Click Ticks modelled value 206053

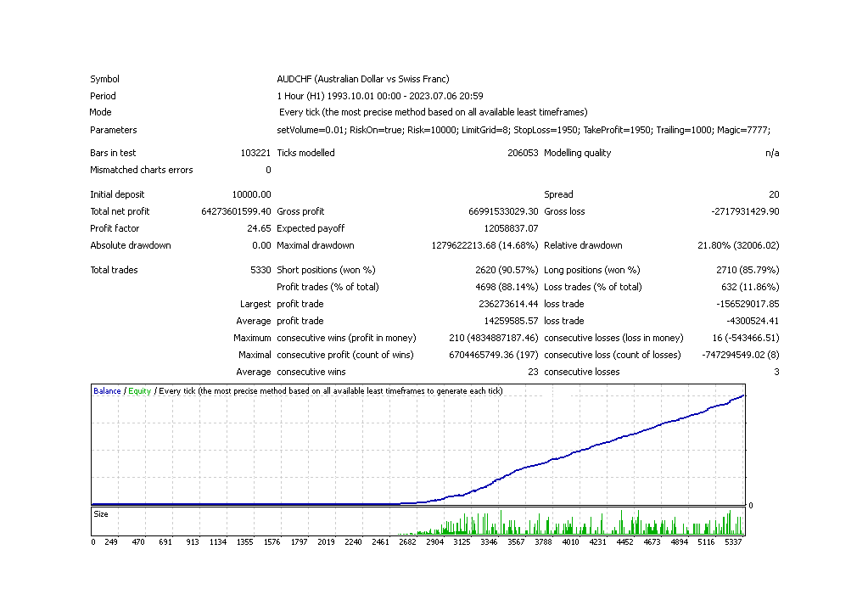[x=523, y=153]
